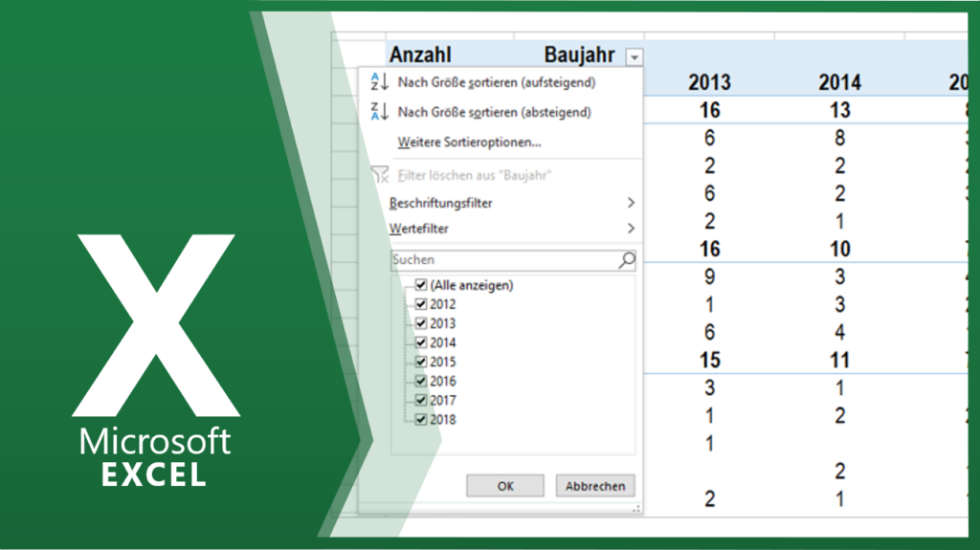Choose Nach Größe sortieren (aufsteigend)
The height and width of the screenshot is (550, 980).
(x=497, y=82)
